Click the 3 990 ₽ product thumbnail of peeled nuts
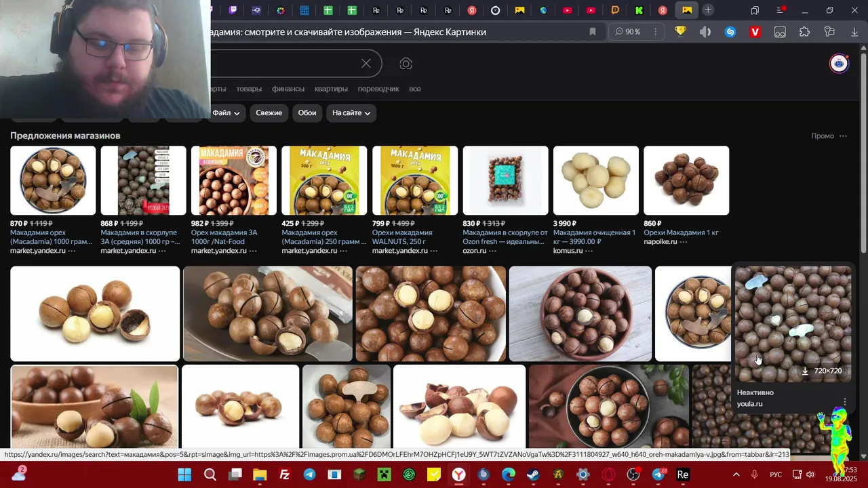The width and height of the screenshot is (868, 488). (x=596, y=180)
